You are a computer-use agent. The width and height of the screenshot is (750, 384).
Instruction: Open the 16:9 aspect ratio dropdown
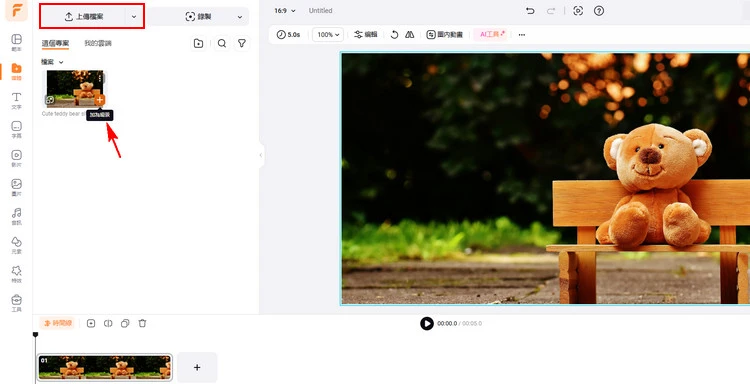tap(285, 11)
